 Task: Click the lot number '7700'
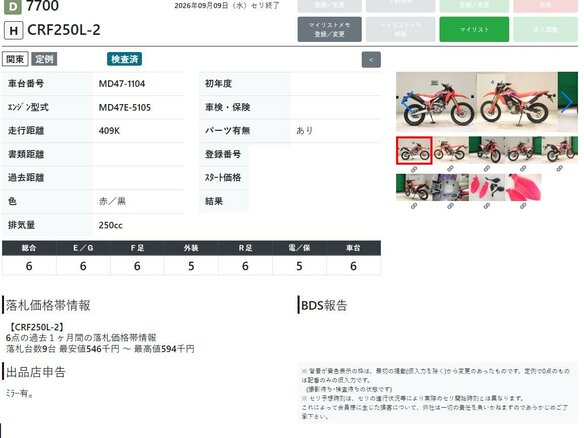pos(42,6)
